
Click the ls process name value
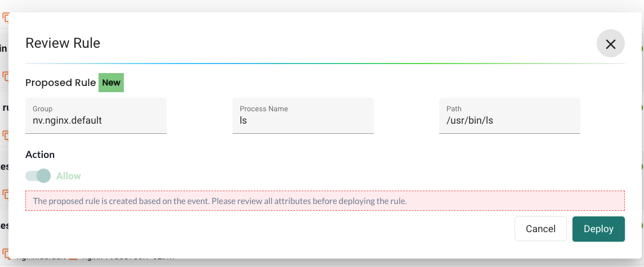coord(243,120)
